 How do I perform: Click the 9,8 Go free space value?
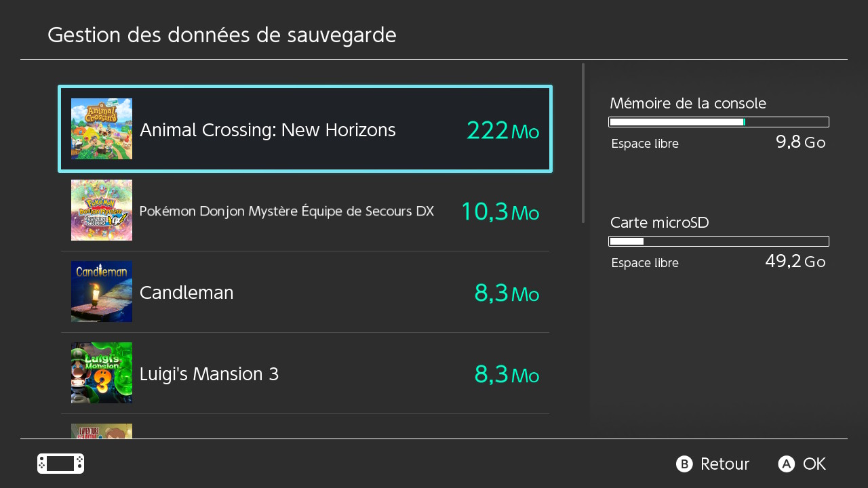[800, 142]
